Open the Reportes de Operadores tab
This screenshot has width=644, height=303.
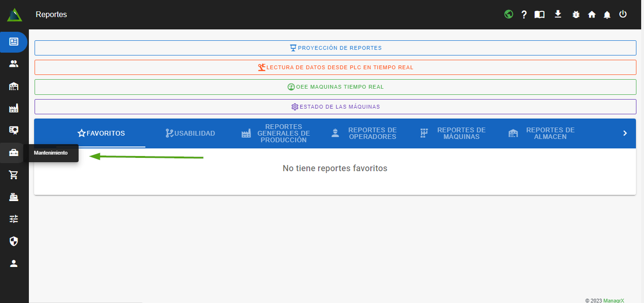[364, 133]
